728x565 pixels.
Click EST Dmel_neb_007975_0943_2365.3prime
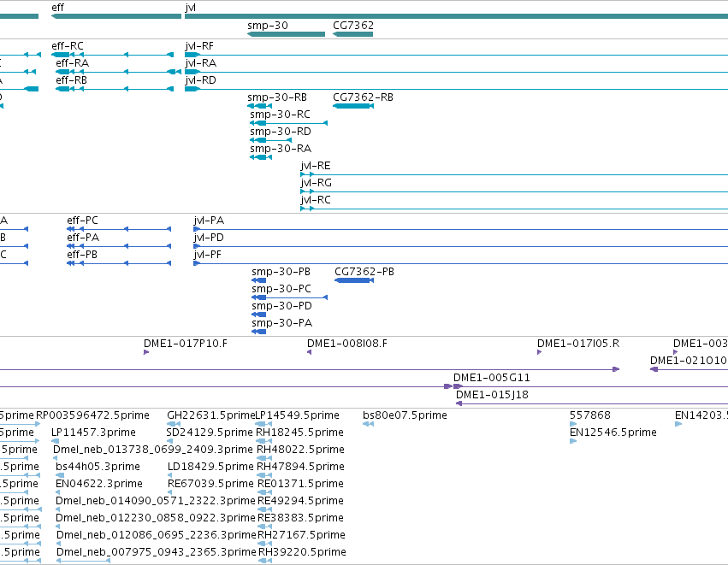click(84, 561)
